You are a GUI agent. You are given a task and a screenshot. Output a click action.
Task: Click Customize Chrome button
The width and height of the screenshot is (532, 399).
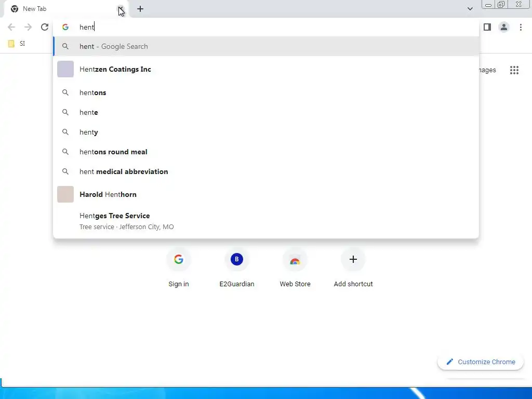tap(481, 362)
